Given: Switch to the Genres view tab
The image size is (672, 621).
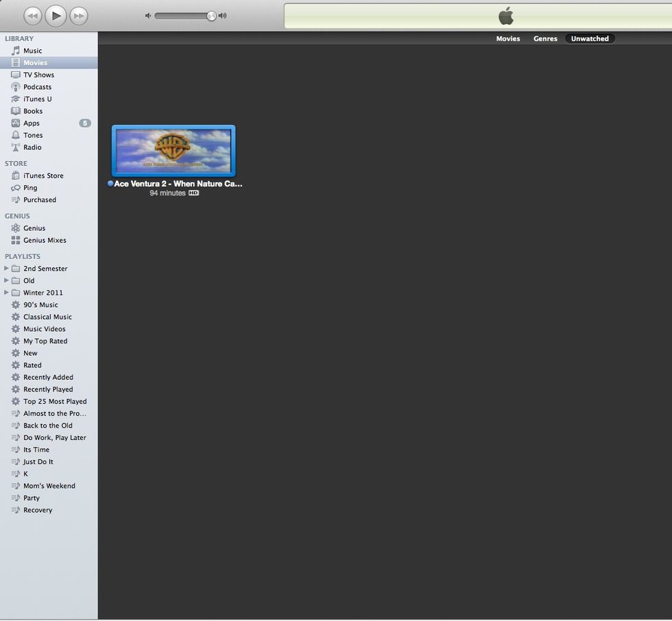Looking at the screenshot, I should tap(545, 38).
